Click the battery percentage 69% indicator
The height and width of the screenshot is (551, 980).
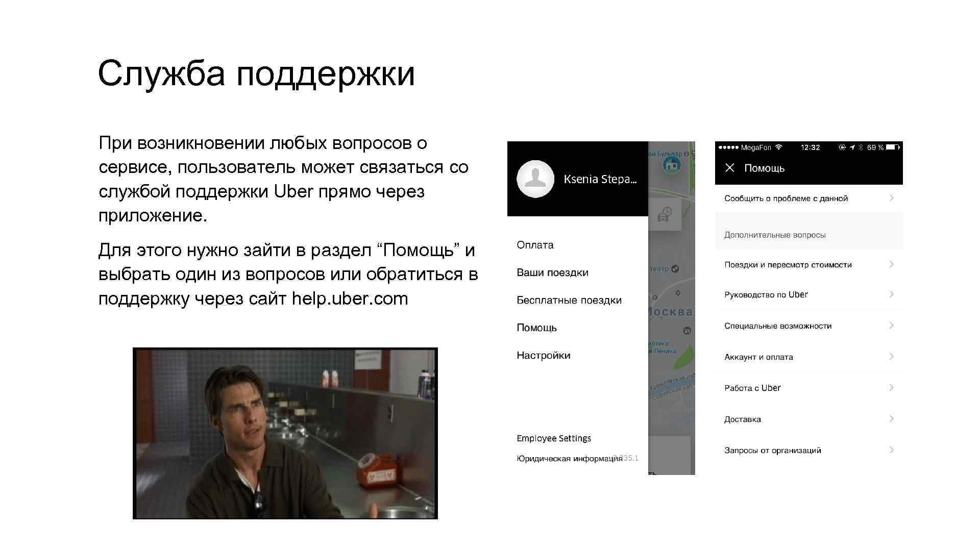click(874, 147)
